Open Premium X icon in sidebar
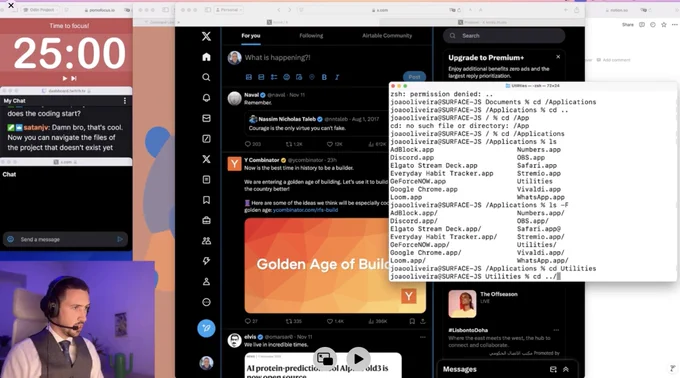The image size is (680, 378). tap(206, 159)
